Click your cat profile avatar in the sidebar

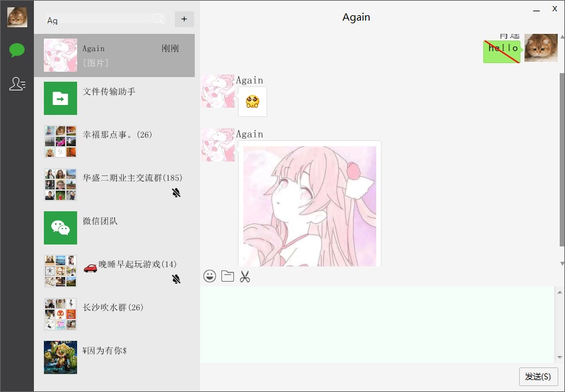(x=17, y=17)
